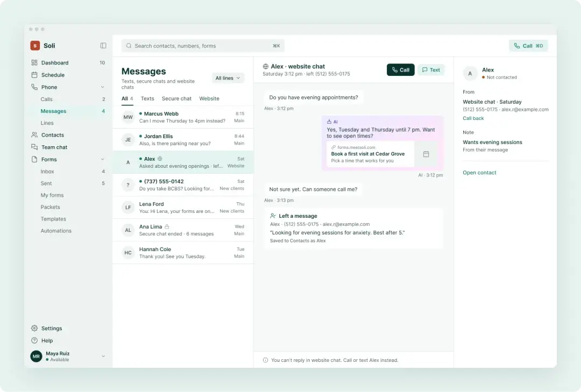This screenshot has width=581, height=392.
Task: Click the Forms document icon
Action: click(x=34, y=159)
